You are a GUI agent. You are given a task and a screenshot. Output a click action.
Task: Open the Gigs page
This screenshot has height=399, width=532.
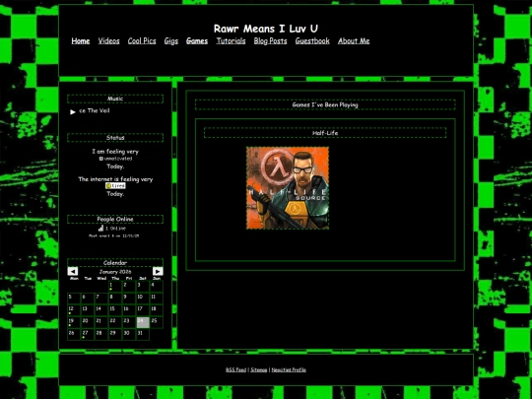tap(171, 41)
